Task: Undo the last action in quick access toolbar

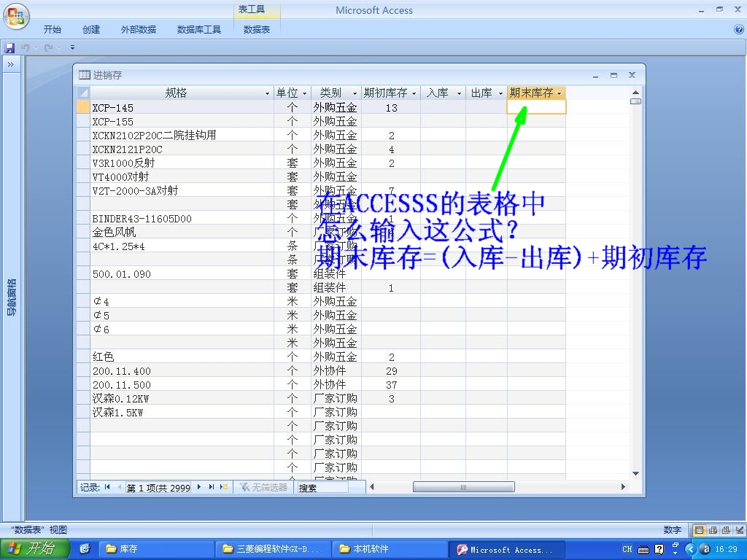Action: (x=26, y=47)
